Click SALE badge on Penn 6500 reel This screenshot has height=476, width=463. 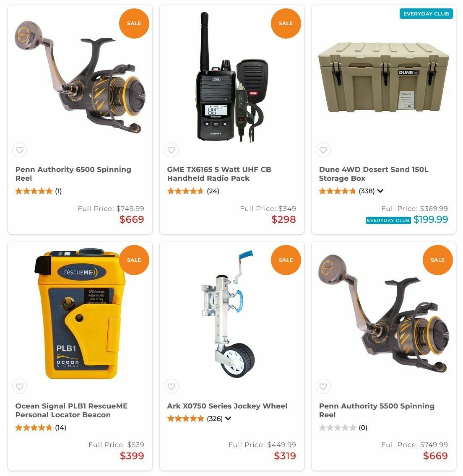click(x=134, y=23)
